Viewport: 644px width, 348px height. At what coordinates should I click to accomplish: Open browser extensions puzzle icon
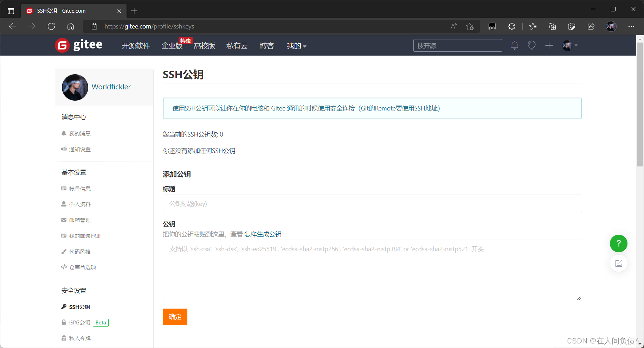[x=511, y=26]
